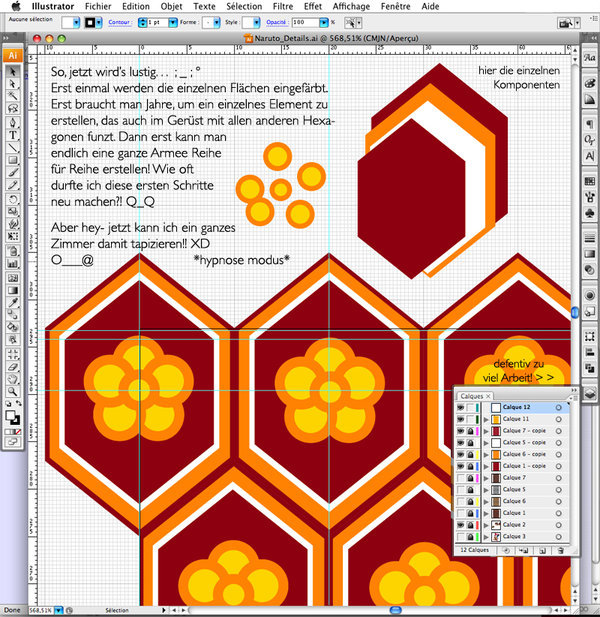
Task: Open the Paragraph panel icon
Action: click(589, 124)
